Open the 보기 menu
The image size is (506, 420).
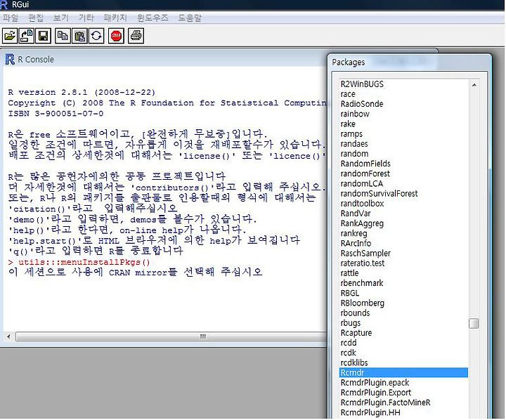pyautogui.click(x=61, y=18)
